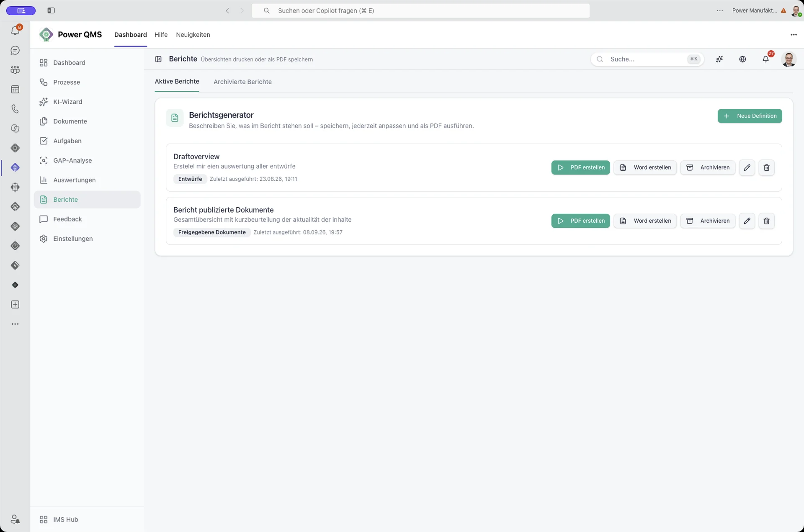Click the Suchen oder Copilot fragen field
804x532 pixels.
(420, 10)
